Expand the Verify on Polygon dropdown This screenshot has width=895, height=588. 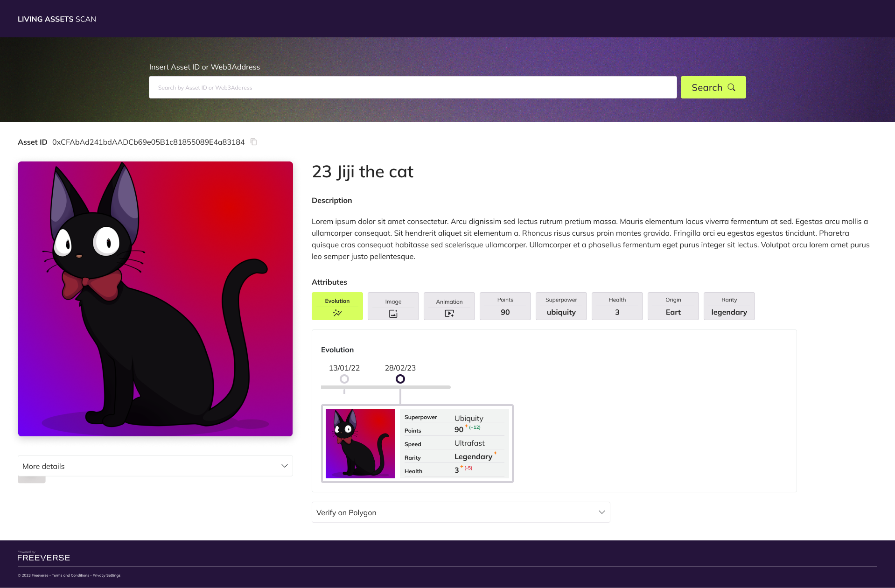coord(461,512)
